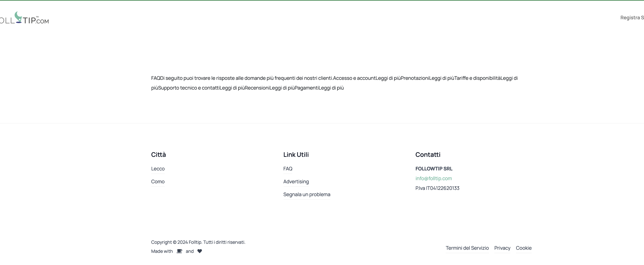The width and height of the screenshot is (644, 265).
Task: Click the P.Iva IT04122620133 text
Action: tap(437, 188)
